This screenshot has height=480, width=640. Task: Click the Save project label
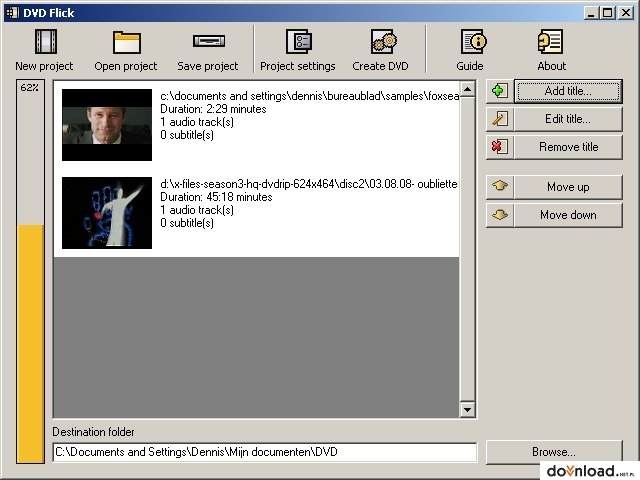click(x=208, y=66)
